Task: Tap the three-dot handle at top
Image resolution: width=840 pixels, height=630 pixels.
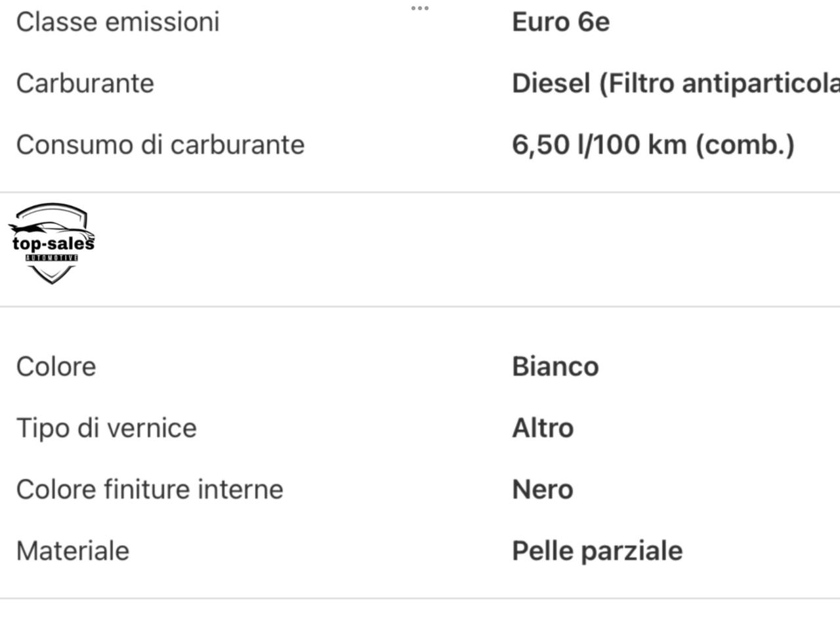Action: tap(420, 8)
